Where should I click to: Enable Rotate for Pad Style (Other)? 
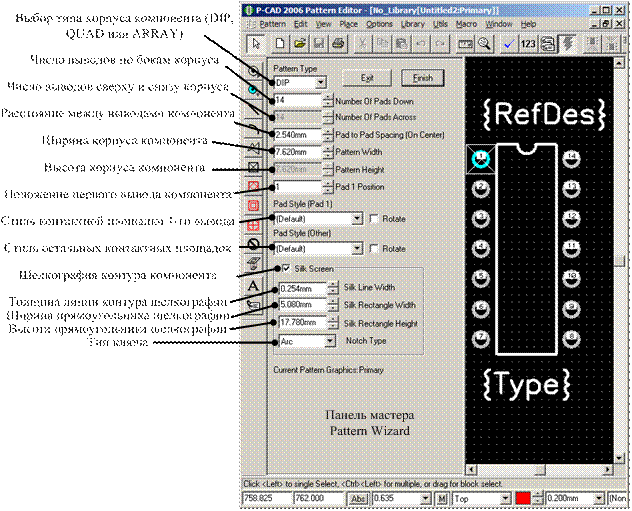pos(374,249)
